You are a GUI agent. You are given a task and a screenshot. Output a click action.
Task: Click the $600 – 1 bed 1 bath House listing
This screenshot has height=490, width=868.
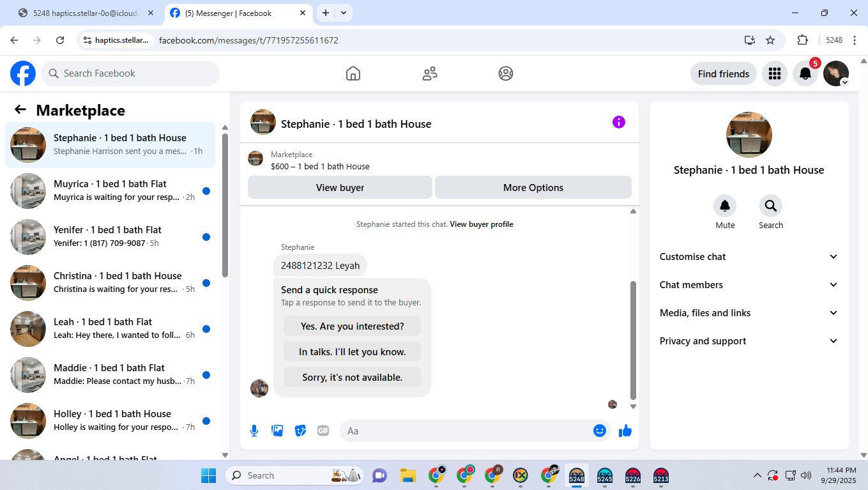pyautogui.click(x=320, y=166)
